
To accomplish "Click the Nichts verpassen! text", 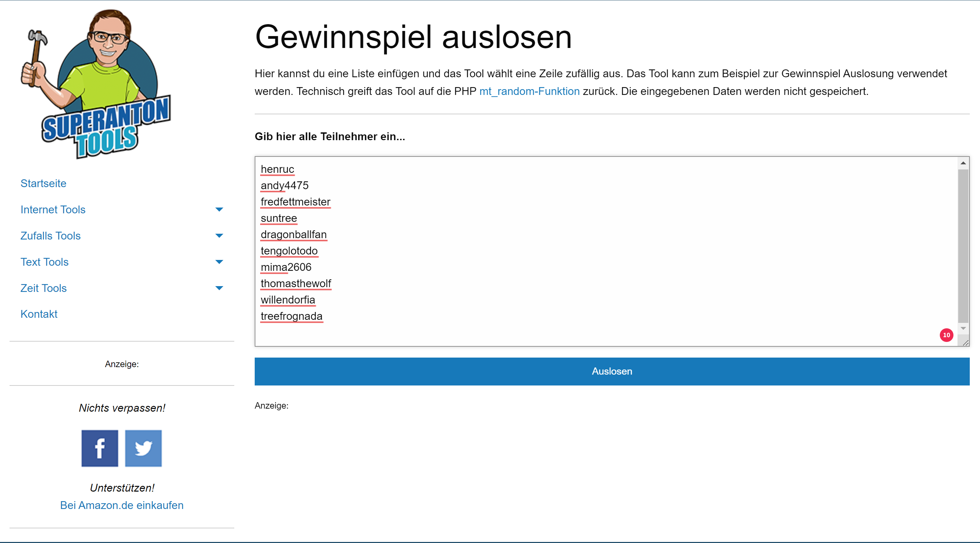I will pos(122,408).
